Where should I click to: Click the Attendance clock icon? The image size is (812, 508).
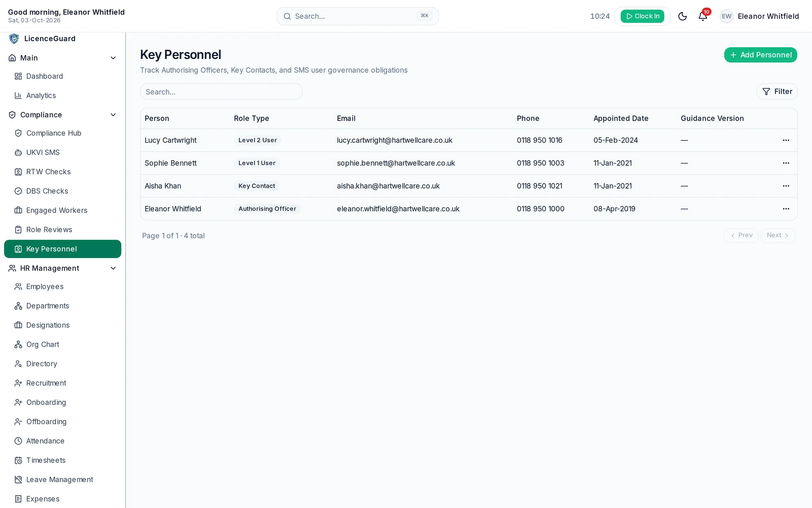pyautogui.click(x=18, y=441)
